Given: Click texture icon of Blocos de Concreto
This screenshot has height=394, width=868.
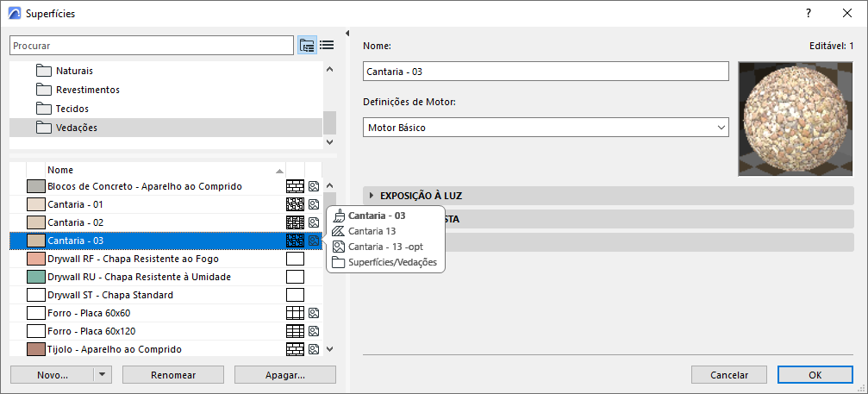Looking at the screenshot, I should (x=314, y=186).
